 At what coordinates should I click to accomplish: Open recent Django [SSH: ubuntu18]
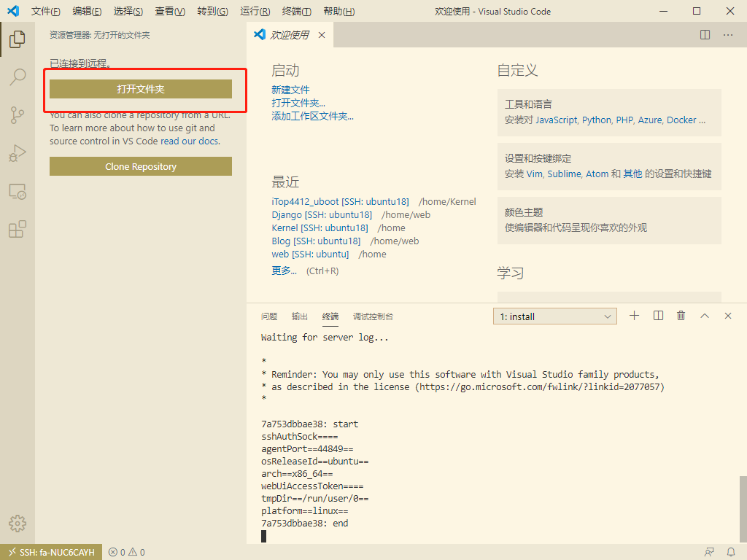[322, 215]
